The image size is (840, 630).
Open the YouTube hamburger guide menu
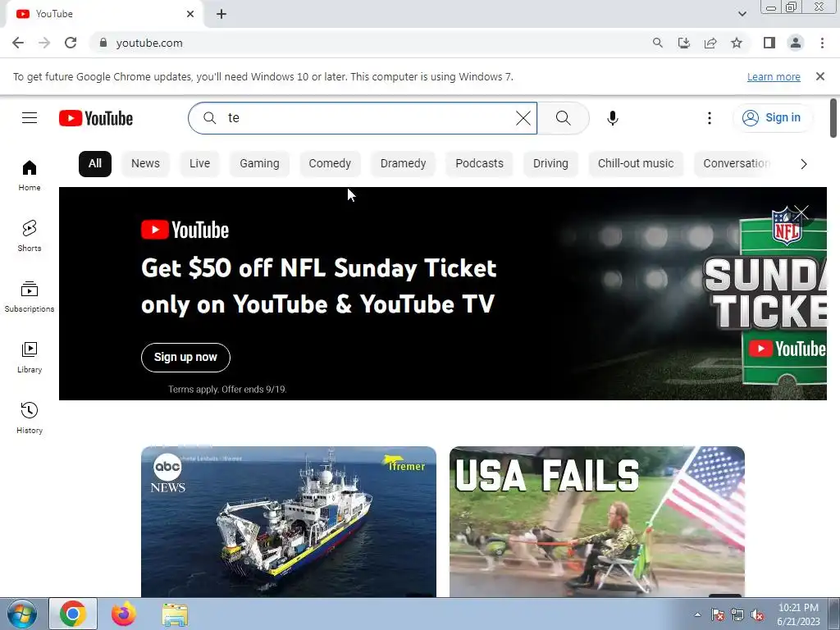pyautogui.click(x=30, y=118)
